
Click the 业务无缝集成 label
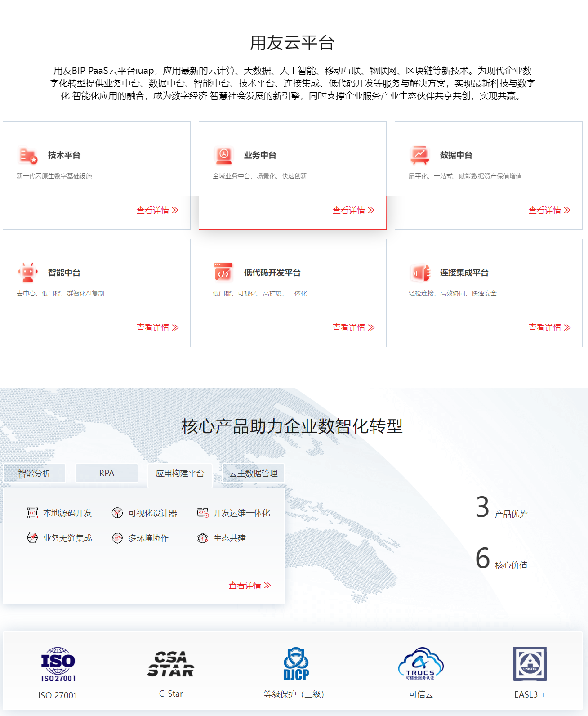coord(67,538)
